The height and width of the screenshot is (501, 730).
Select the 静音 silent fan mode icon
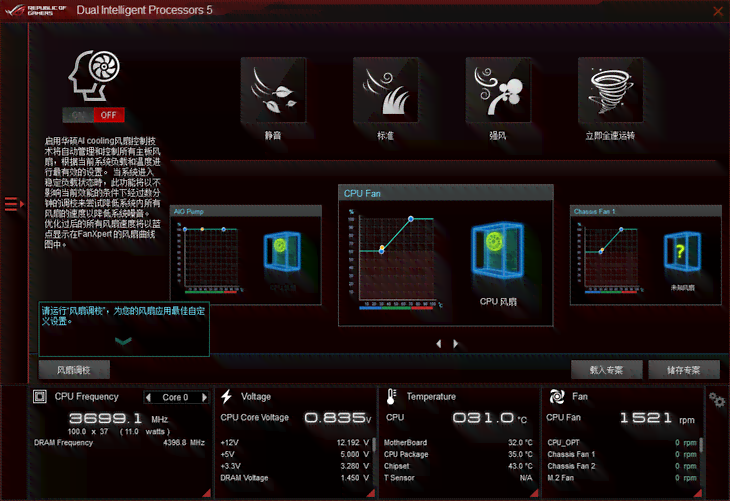tap(274, 90)
